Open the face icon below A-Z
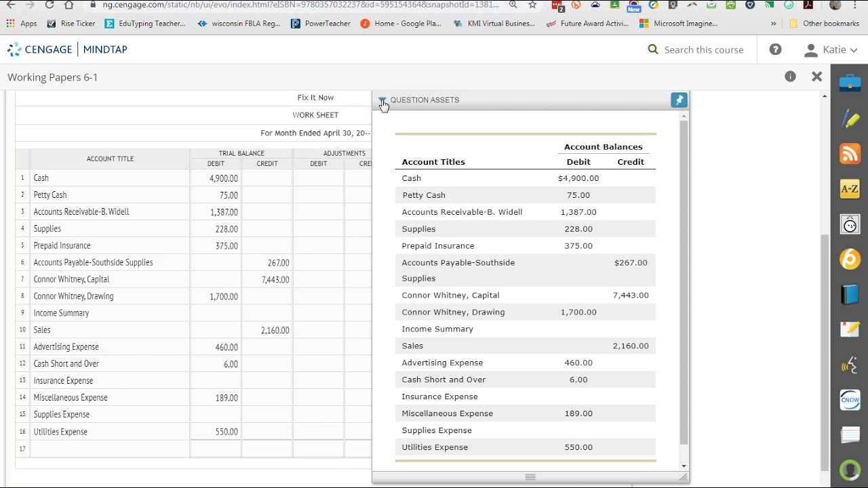 (x=850, y=224)
